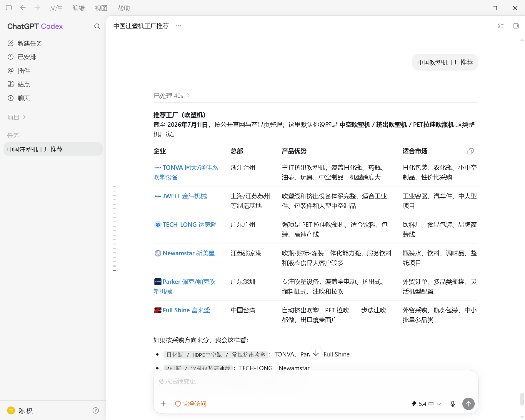Click the 产品优势 column header
Image resolution: width=525 pixels, height=420 pixels.
pyautogui.click(x=294, y=151)
